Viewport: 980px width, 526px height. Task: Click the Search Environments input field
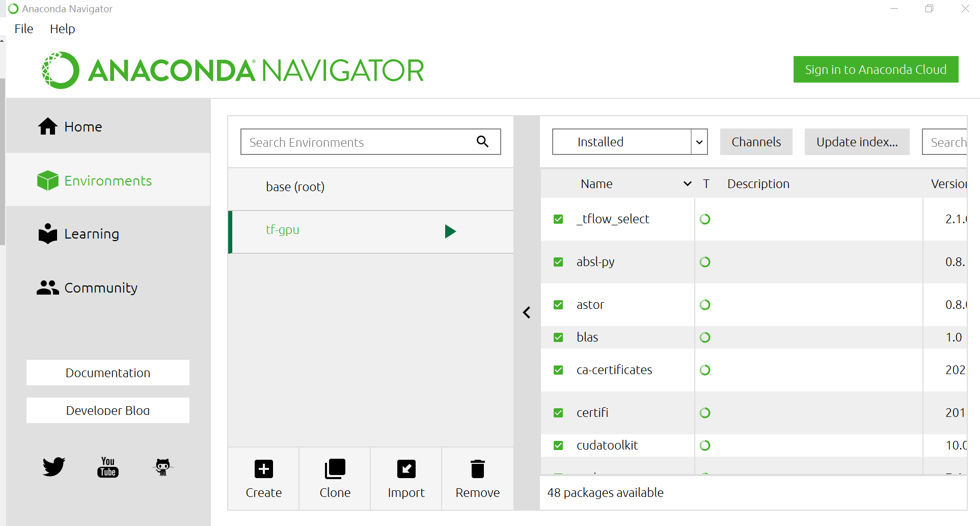371,142
